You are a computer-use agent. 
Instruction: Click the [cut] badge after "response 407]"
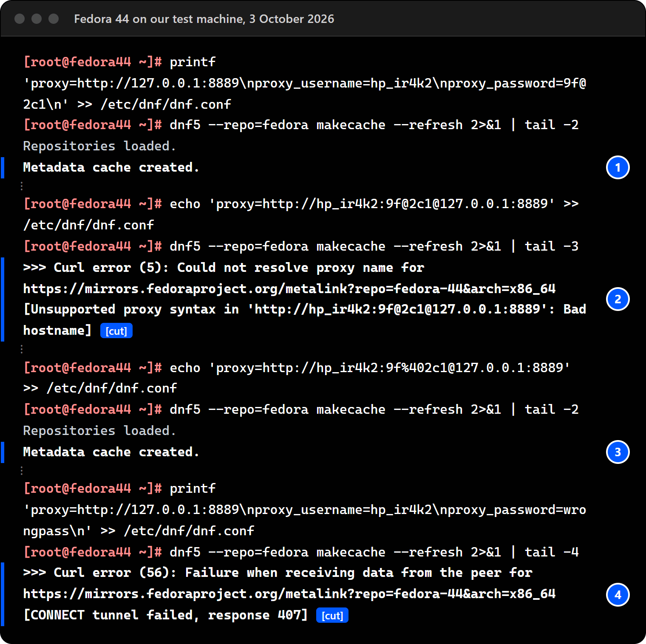coord(332,616)
